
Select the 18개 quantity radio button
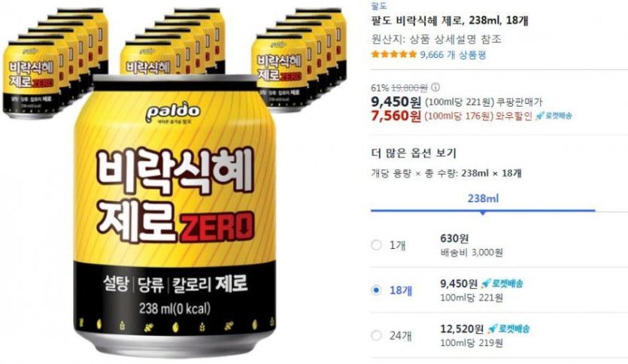coord(376,290)
